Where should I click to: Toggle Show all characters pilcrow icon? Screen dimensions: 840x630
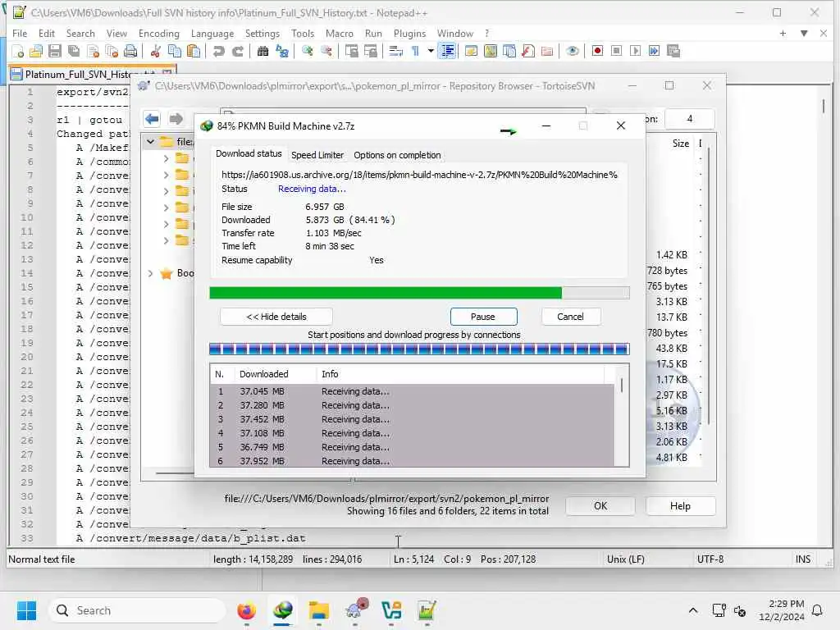point(415,52)
